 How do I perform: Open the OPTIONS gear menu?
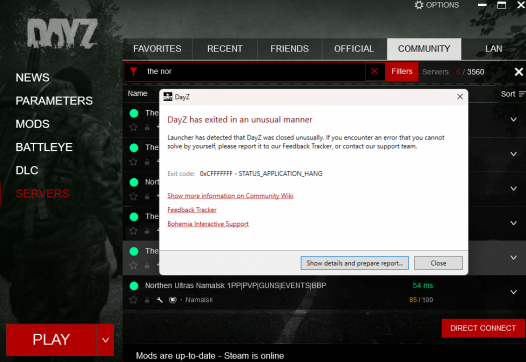(x=436, y=5)
